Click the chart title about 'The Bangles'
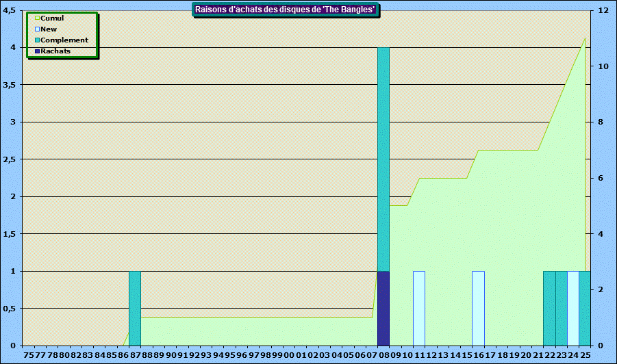This screenshot has width=617, height=364. click(286, 10)
